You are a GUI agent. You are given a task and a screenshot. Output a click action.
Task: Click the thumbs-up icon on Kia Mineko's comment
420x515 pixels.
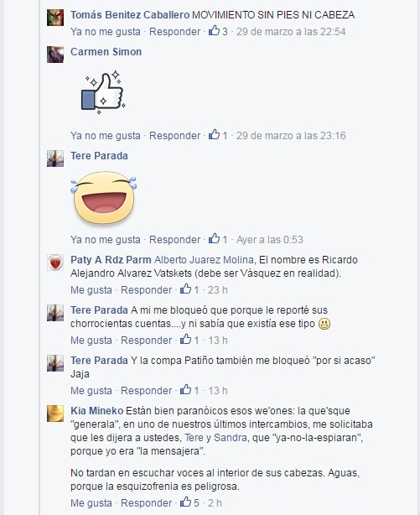click(x=185, y=502)
